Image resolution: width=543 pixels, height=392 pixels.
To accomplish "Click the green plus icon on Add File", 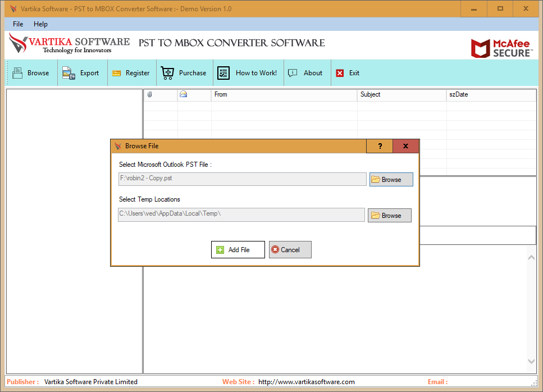I will tap(220, 250).
